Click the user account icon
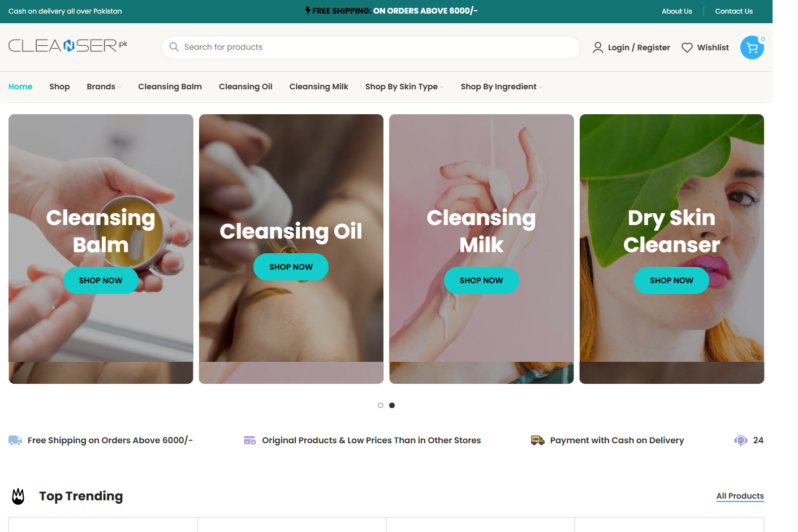This screenshot has height=532, width=798. (x=598, y=47)
